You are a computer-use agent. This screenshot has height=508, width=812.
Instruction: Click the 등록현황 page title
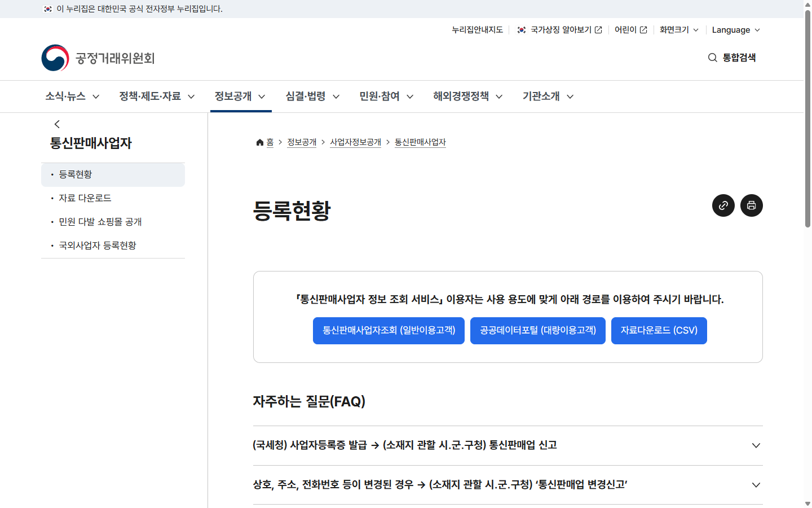tap(292, 211)
